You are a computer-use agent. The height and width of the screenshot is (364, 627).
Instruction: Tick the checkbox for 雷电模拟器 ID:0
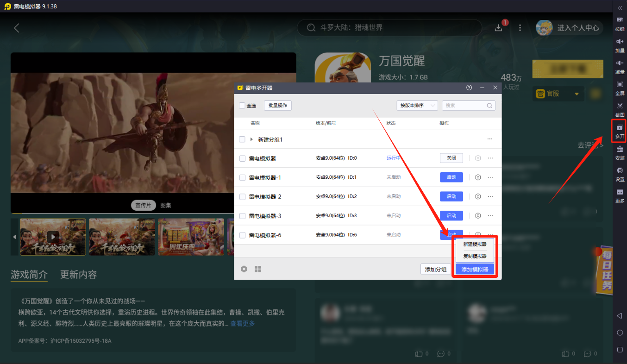[242, 158]
